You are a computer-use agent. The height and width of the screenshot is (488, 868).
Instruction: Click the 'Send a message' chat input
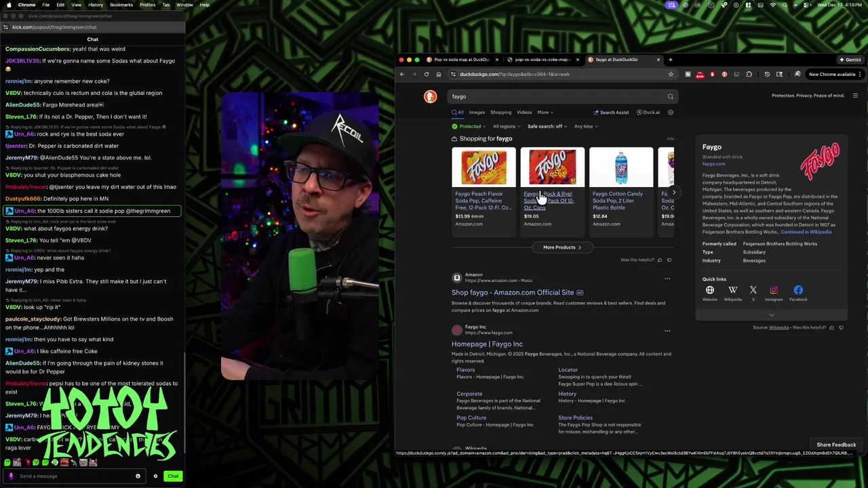pyautogui.click(x=75, y=476)
